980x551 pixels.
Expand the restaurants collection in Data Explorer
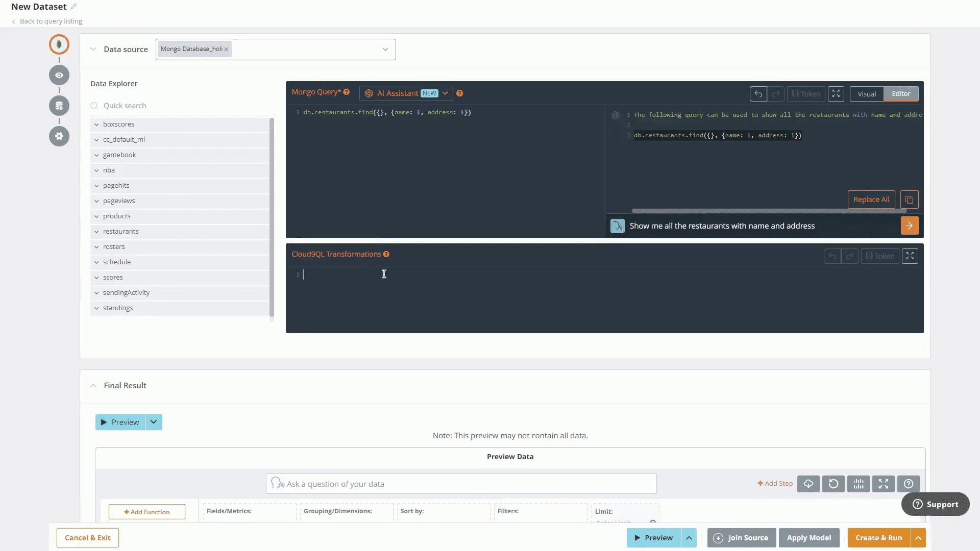(96, 232)
